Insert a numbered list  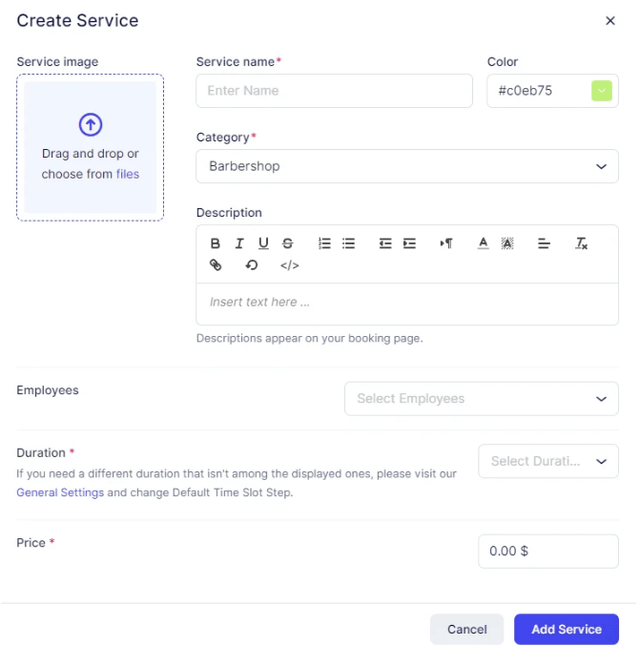click(x=325, y=244)
